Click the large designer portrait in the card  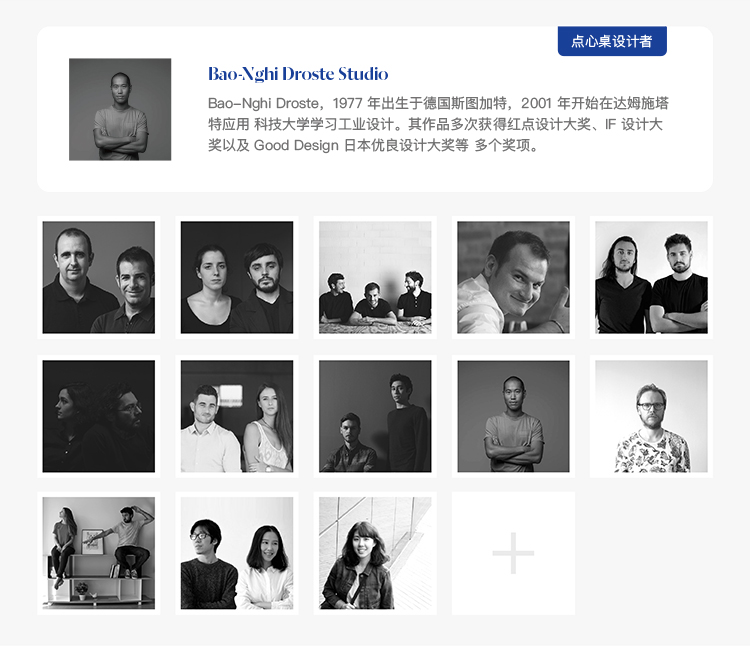(120, 109)
